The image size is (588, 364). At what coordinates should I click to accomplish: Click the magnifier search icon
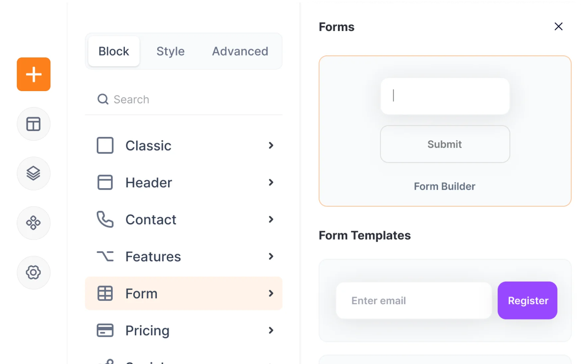[x=103, y=99]
